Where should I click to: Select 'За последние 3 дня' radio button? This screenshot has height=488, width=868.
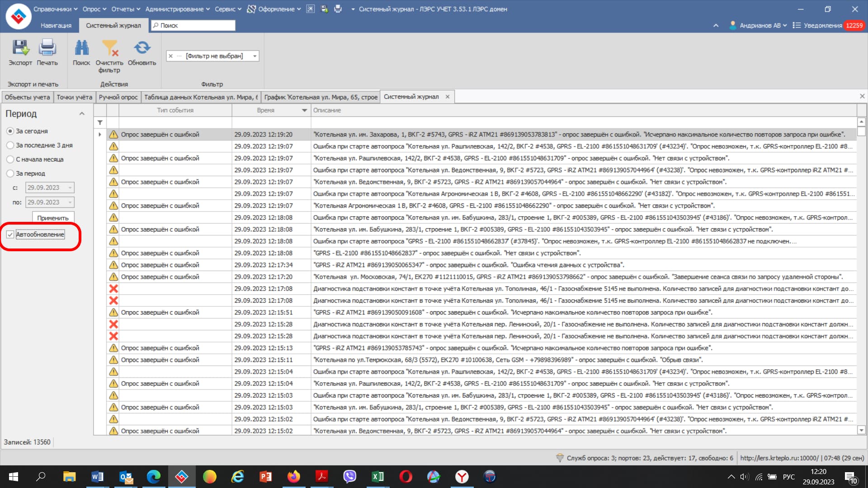click(x=10, y=145)
